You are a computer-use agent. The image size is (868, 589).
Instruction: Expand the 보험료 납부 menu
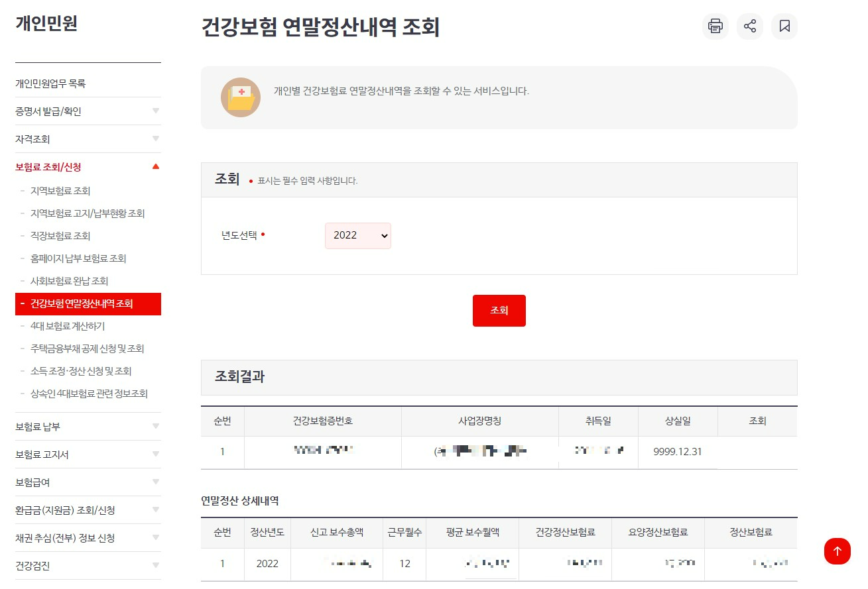88,427
